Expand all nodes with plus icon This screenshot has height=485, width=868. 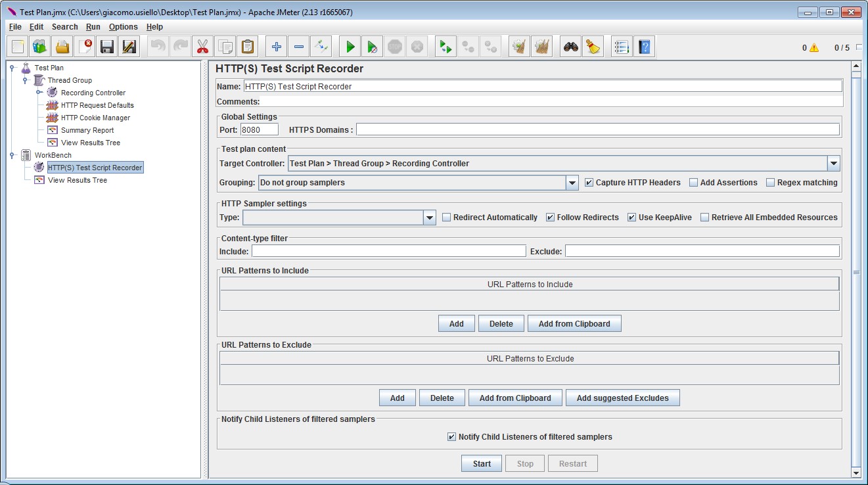point(277,47)
